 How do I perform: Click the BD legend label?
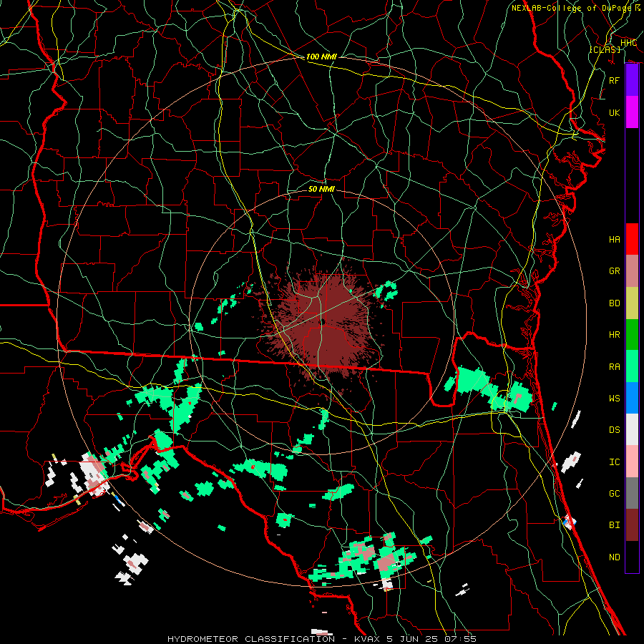[x=615, y=303]
